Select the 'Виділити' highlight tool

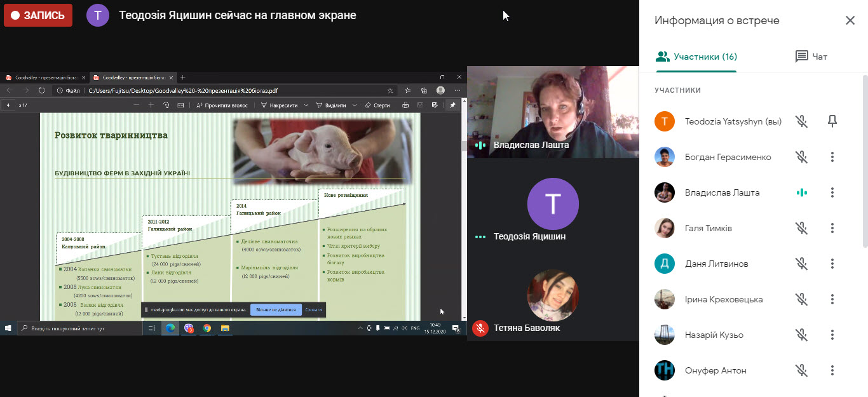coord(330,105)
